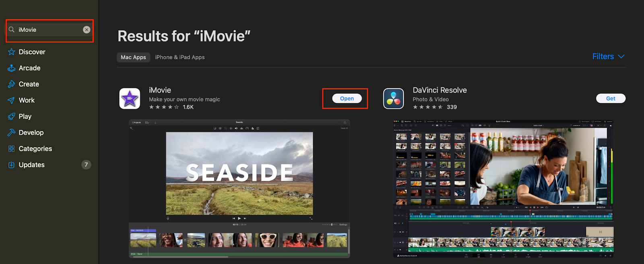
Task: Open Updates section in sidebar
Action: (x=32, y=165)
